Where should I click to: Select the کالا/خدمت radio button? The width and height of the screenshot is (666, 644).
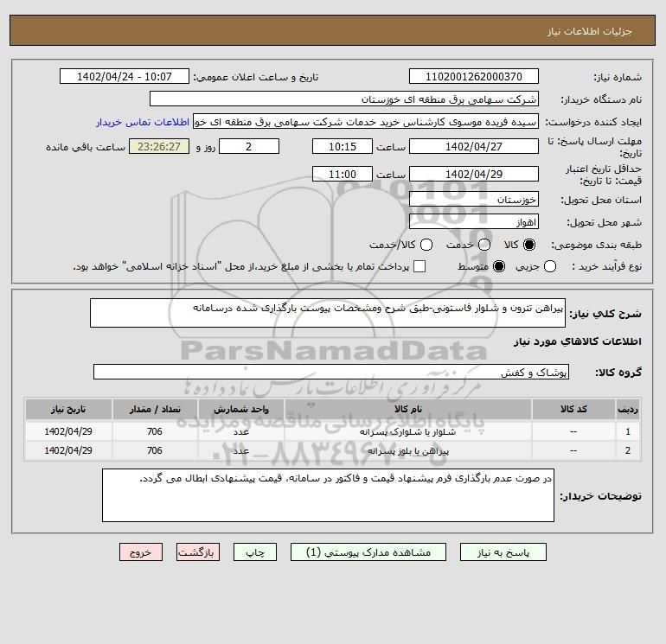coord(426,245)
